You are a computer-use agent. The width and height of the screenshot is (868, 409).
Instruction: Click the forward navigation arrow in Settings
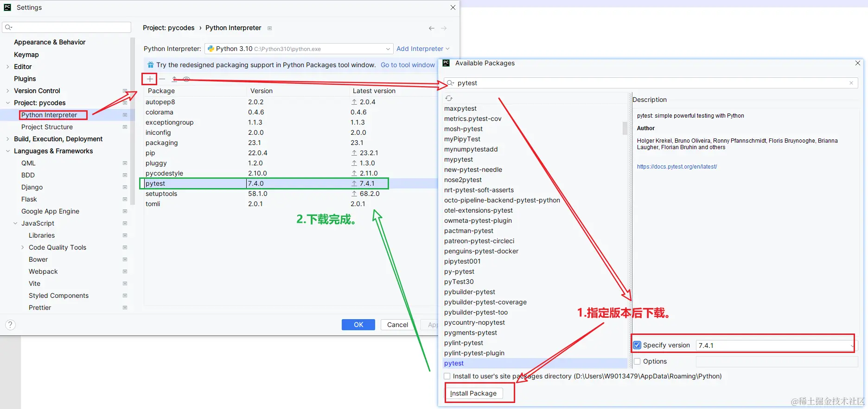(x=444, y=28)
